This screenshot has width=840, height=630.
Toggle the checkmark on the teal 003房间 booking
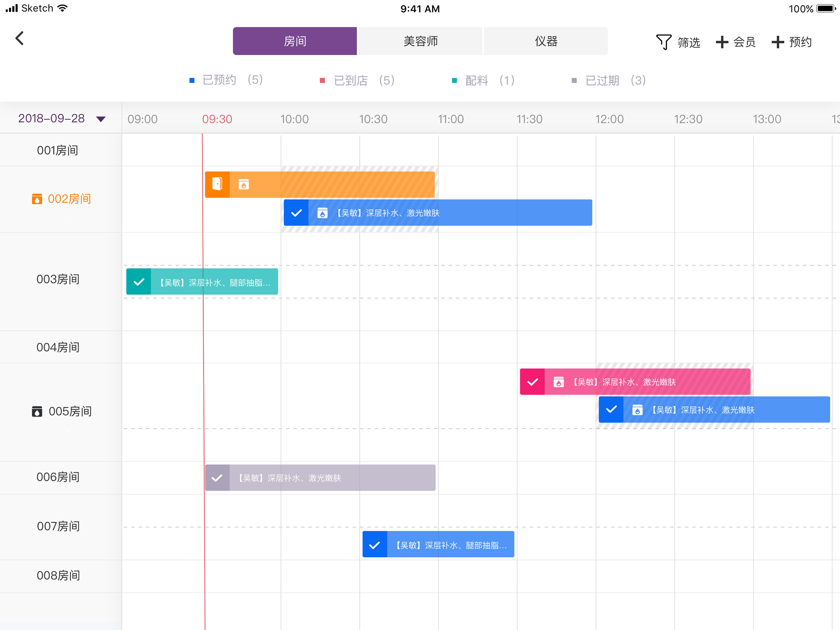[139, 281]
